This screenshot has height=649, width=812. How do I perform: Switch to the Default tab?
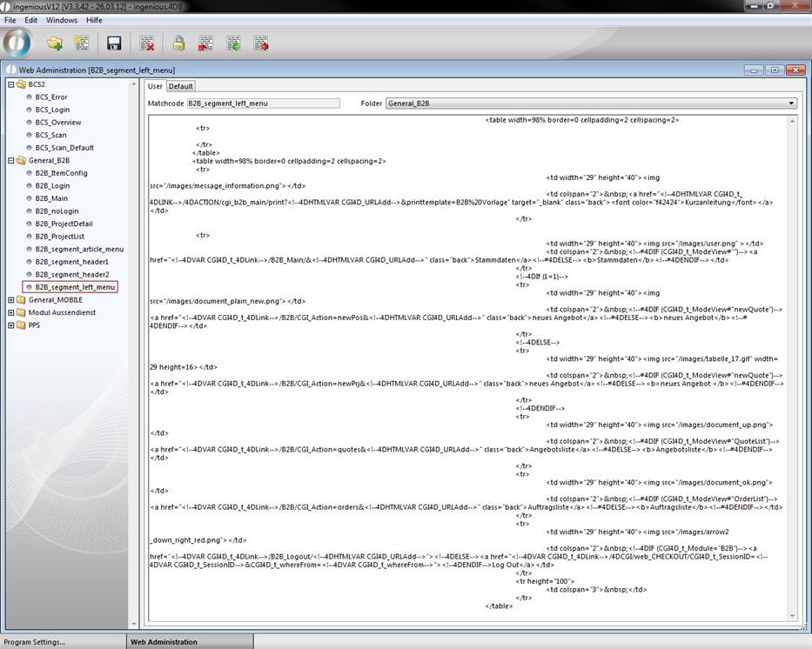point(181,86)
